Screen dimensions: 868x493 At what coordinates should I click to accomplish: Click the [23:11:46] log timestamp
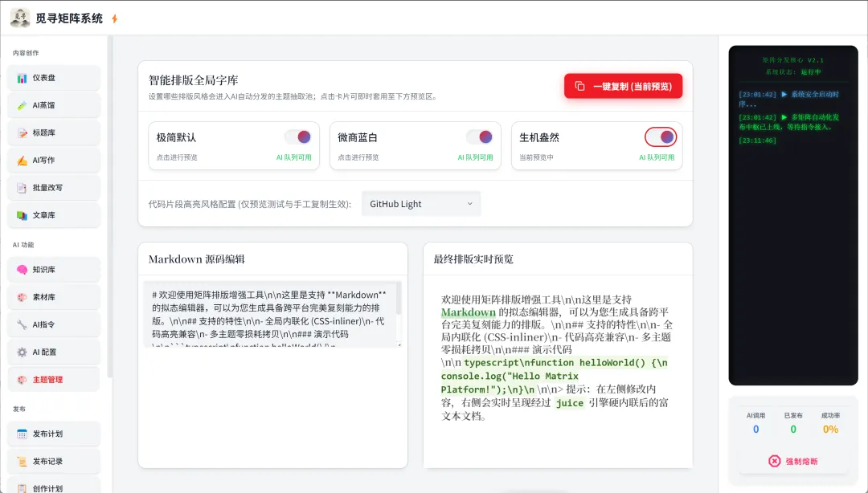(x=757, y=141)
